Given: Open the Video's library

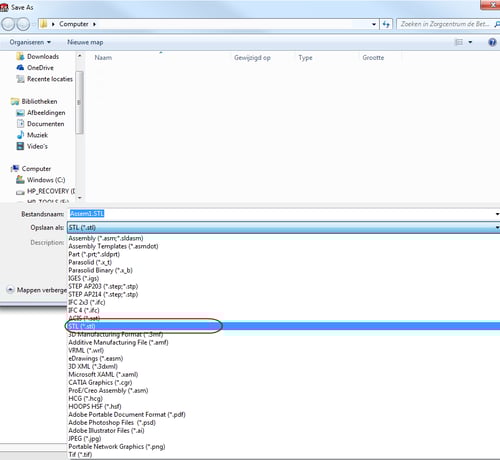Looking at the screenshot, I should point(32,146).
